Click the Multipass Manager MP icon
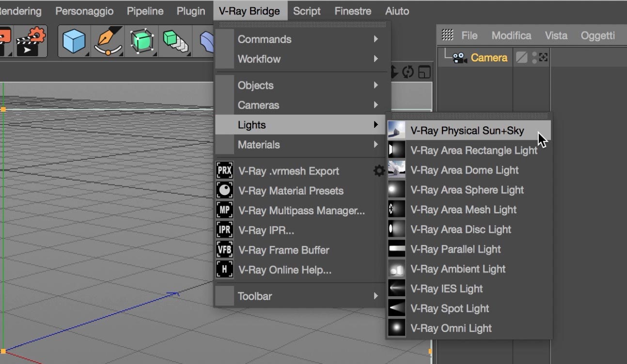This screenshot has width=627, height=364. 225,211
